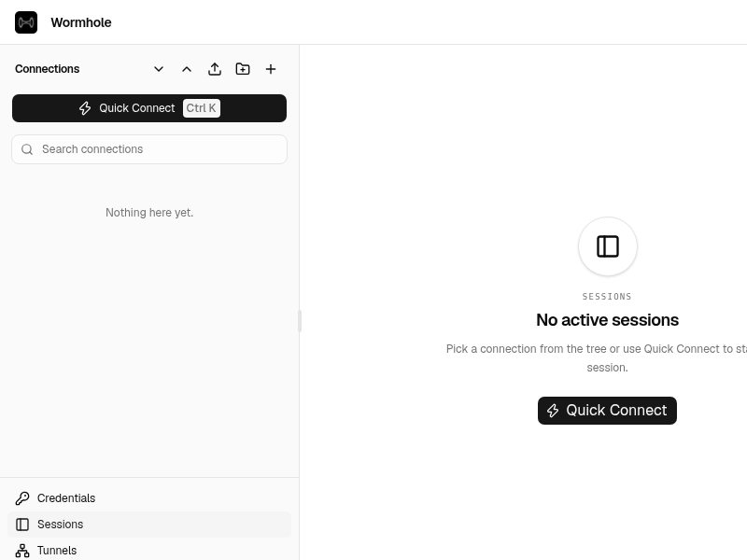This screenshot has height=560, width=747.
Task: Click the Wormhole title text
Action: click(x=81, y=22)
